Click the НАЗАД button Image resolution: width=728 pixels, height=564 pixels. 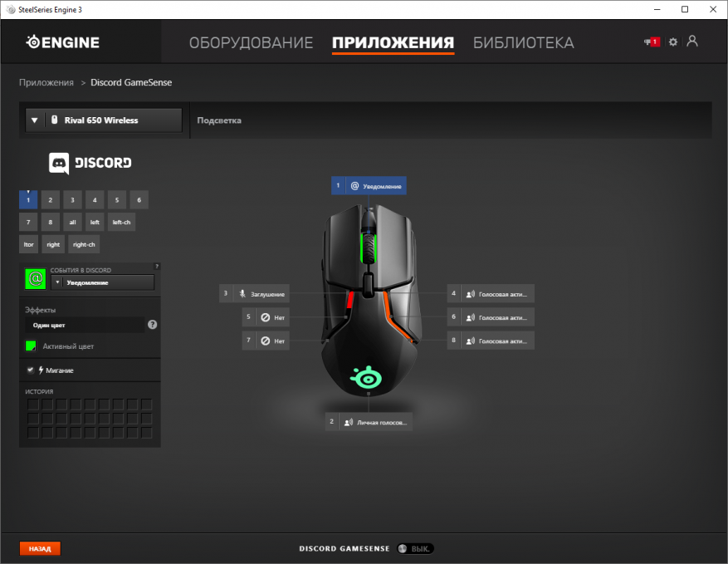[x=40, y=549]
